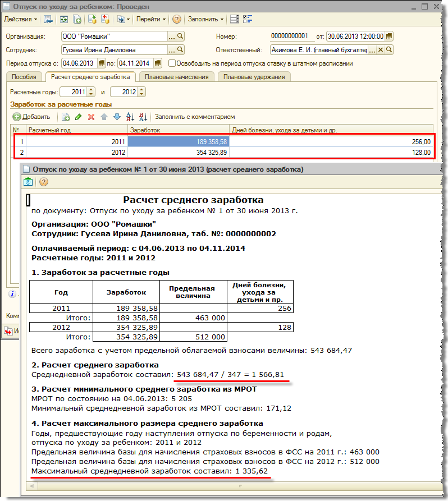Viewport: 448px width, 501px height.
Task: Click the re-read document icon
Action: pyautogui.click(x=63, y=19)
